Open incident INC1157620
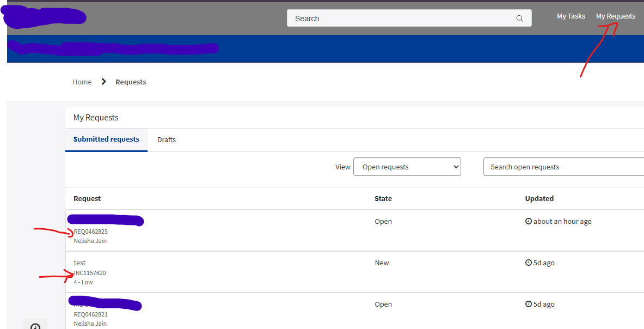The image size is (644, 329). [x=89, y=272]
